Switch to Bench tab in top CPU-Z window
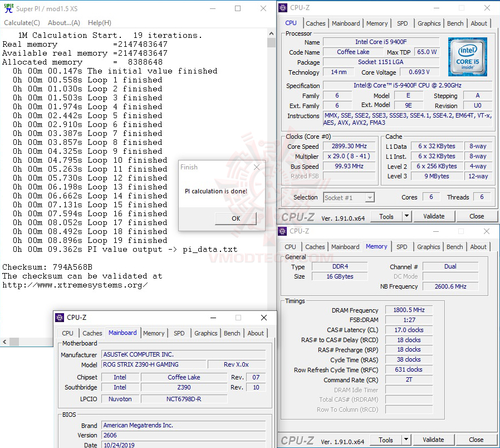 coord(455,23)
